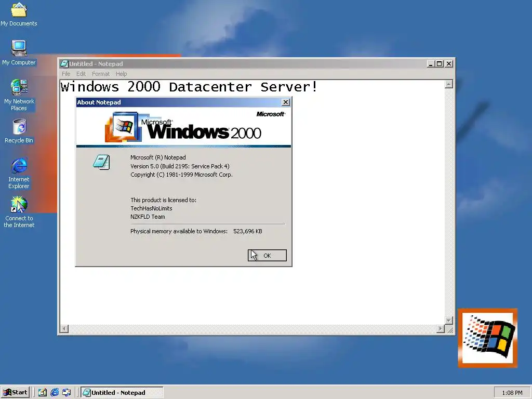Launch Internet Explorer from quick launch
This screenshot has height=399, width=532.
click(54, 393)
